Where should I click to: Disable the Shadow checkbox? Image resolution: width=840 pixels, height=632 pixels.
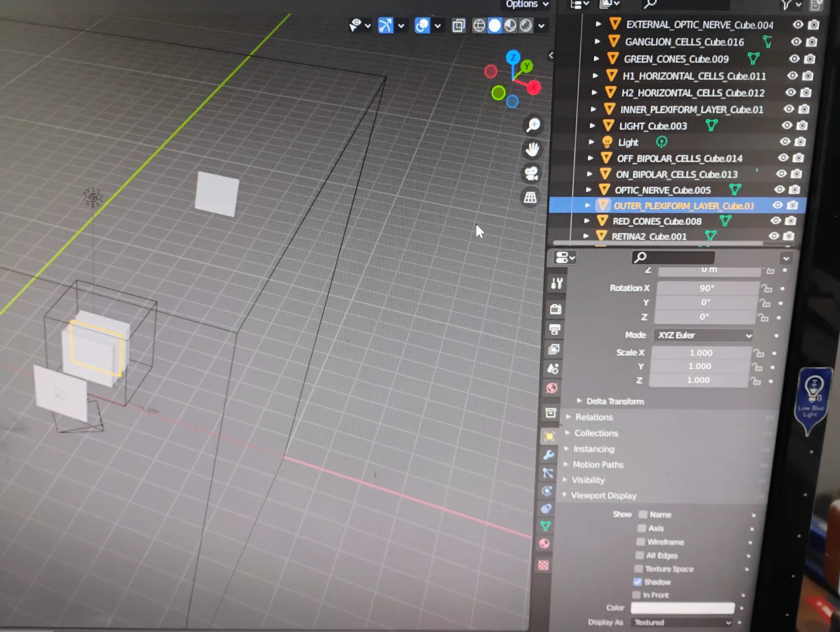click(637, 582)
